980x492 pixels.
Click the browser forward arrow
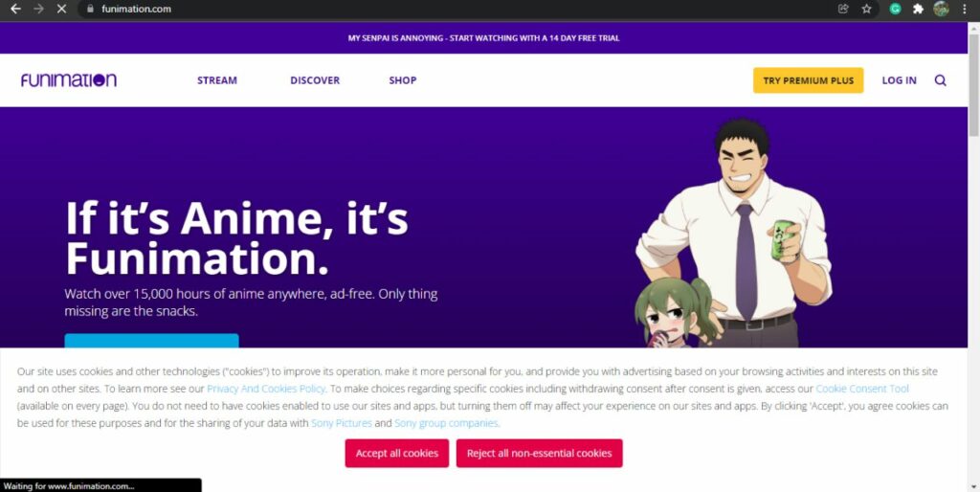[x=38, y=9]
